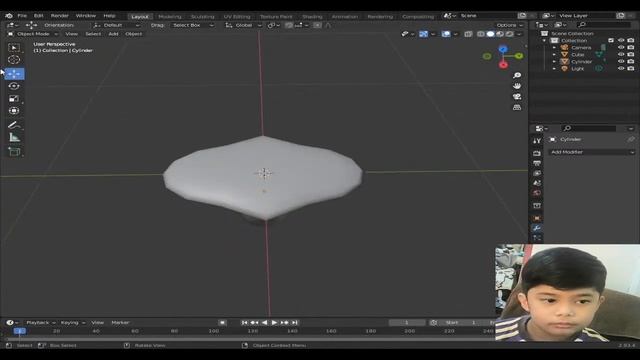Switch to the UV Editing workspace tab
The image size is (640, 360).
237,17
